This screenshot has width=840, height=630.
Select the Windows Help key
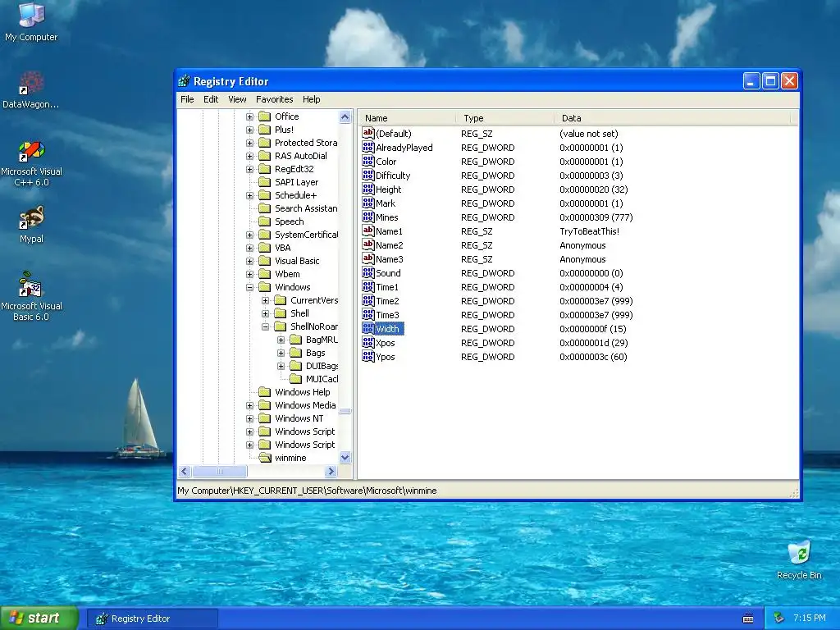pyautogui.click(x=302, y=392)
